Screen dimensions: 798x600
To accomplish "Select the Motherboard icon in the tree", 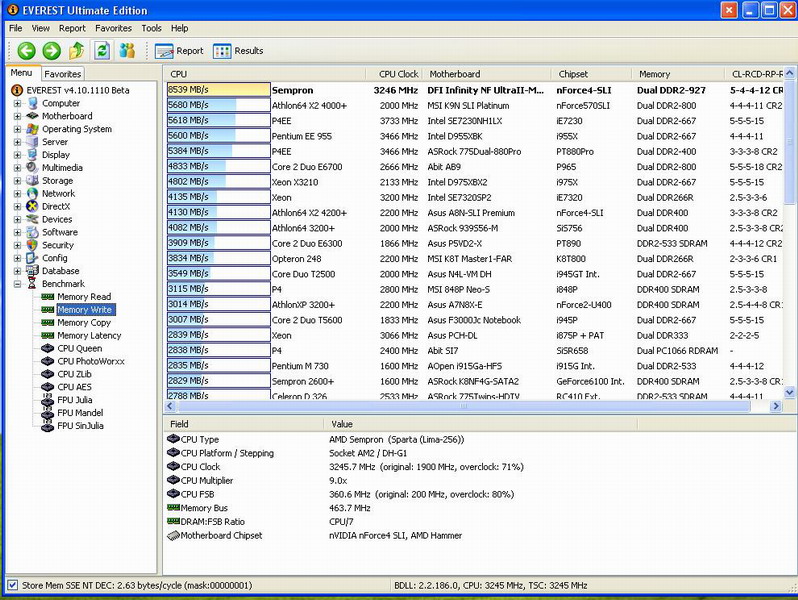I will 33,116.
